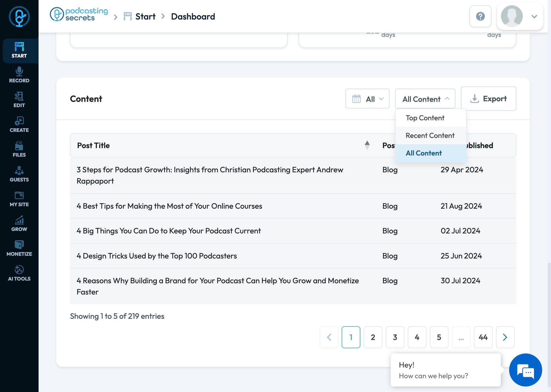
Task: Click the Export button
Action: coord(488,99)
